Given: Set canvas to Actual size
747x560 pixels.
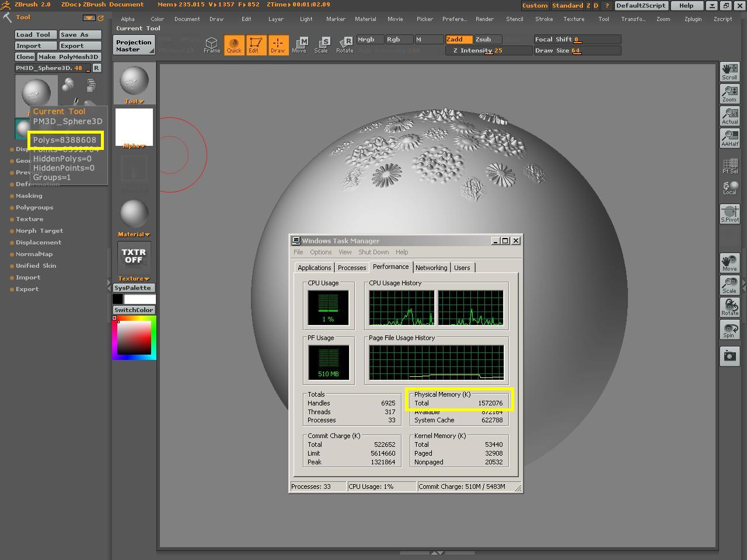Looking at the screenshot, I should pyautogui.click(x=729, y=116).
